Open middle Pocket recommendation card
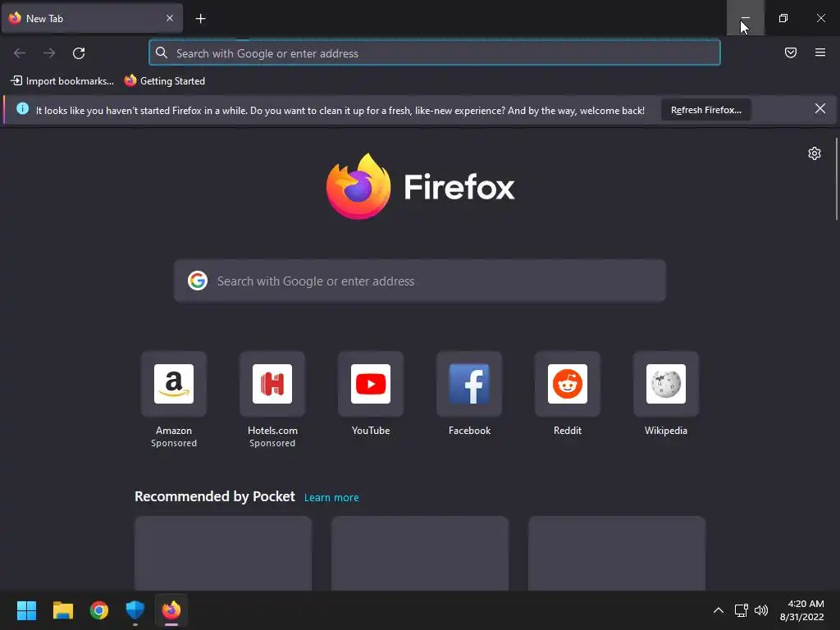The image size is (840, 630). tap(420, 554)
